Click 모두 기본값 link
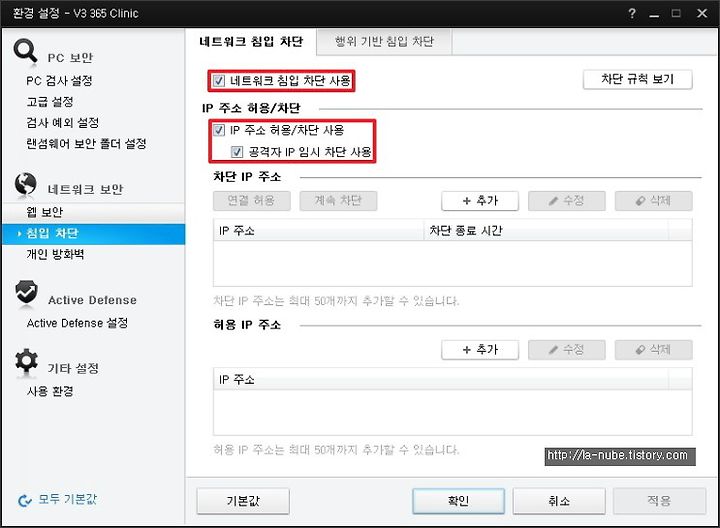The height and width of the screenshot is (528, 720). coord(67,500)
